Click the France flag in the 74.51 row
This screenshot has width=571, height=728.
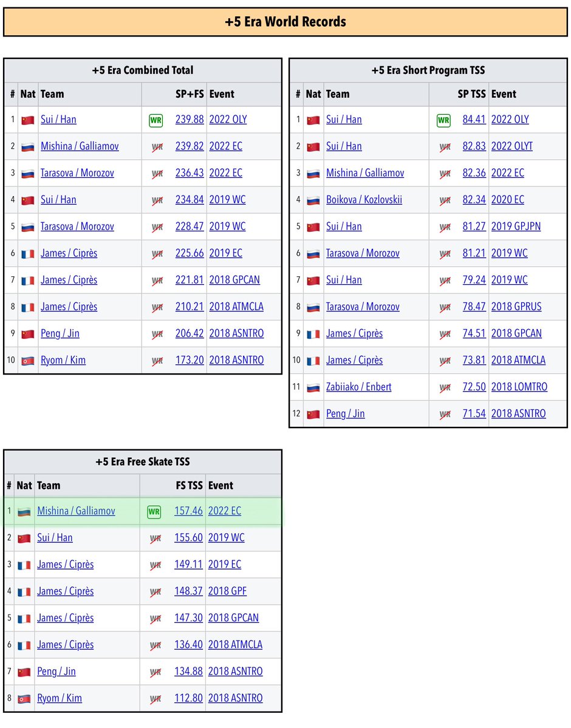pyautogui.click(x=313, y=335)
